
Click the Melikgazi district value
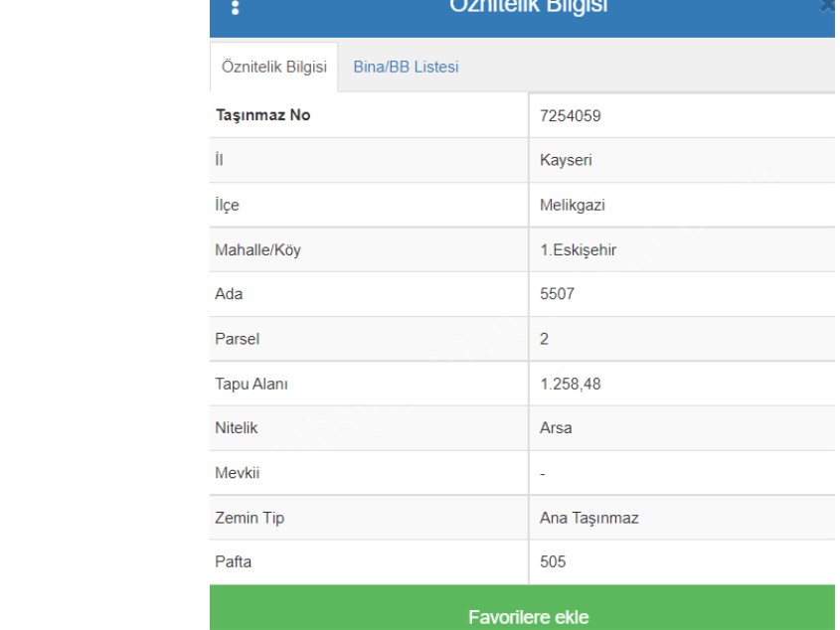566,205
